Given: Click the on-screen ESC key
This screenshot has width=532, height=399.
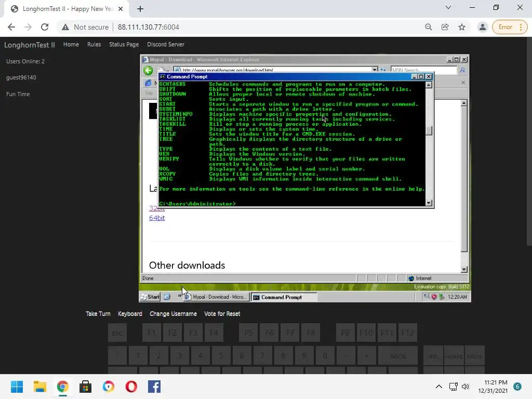Looking at the screenshot, I should [x=117, y=333].
